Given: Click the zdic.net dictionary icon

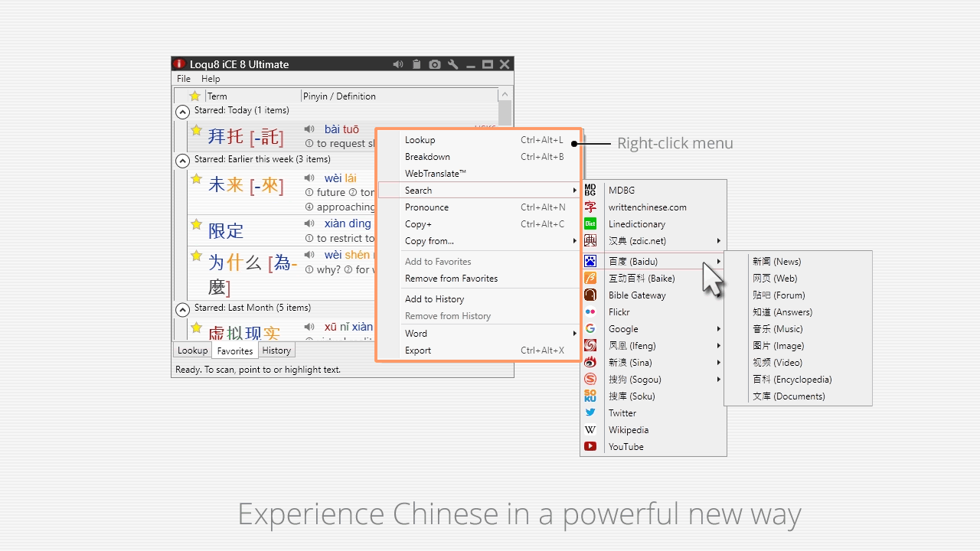Looking at the screenshot, I should click(x=590, y=240).
